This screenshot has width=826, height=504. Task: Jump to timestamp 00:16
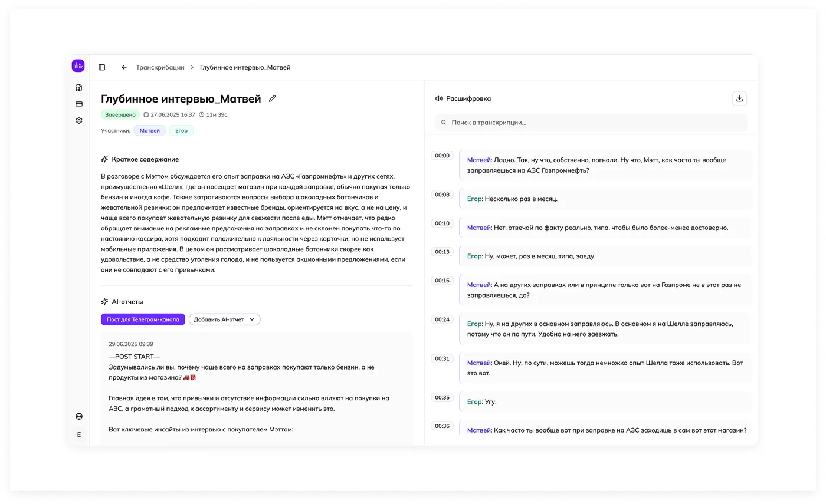[442, 281]
